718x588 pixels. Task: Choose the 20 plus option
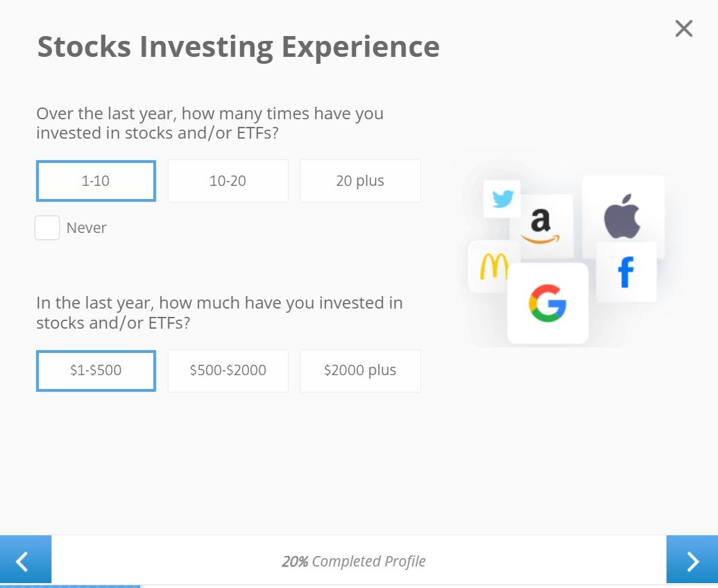click(360, 181)
